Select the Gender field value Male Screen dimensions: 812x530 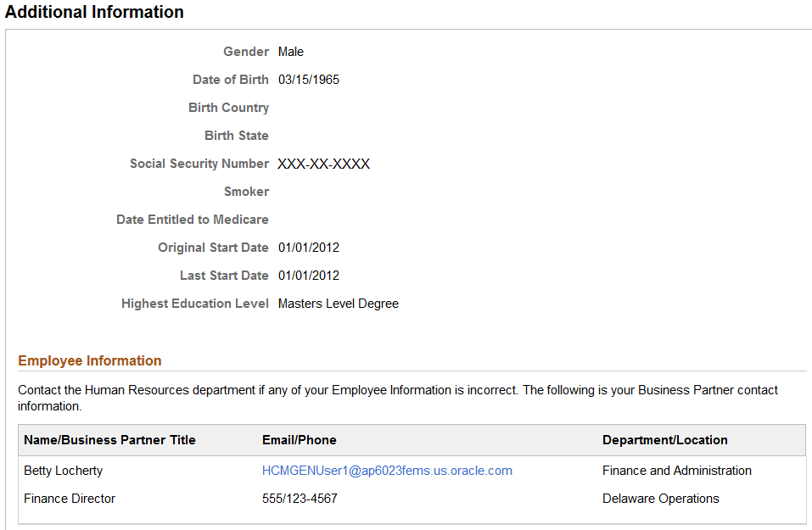point(290,52)
